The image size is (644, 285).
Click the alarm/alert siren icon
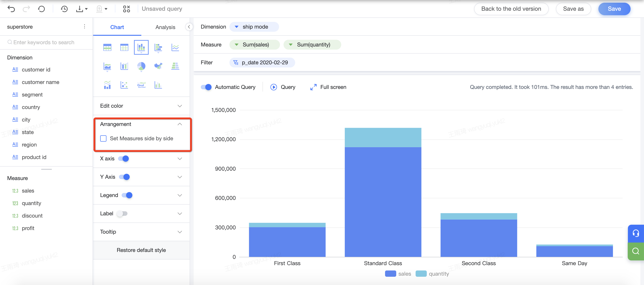tap(99, 9)
